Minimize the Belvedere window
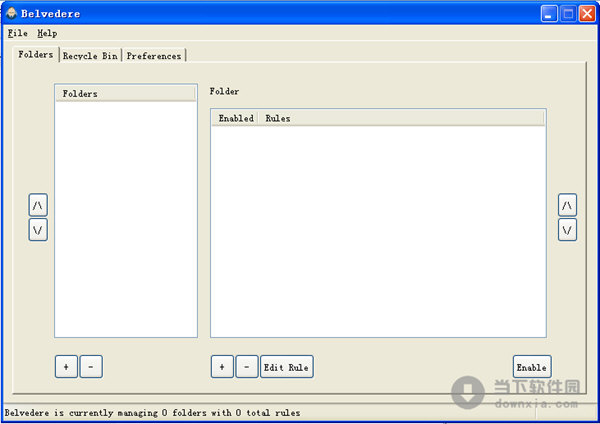This screenshot has height=424, width=600. [549, 14]
